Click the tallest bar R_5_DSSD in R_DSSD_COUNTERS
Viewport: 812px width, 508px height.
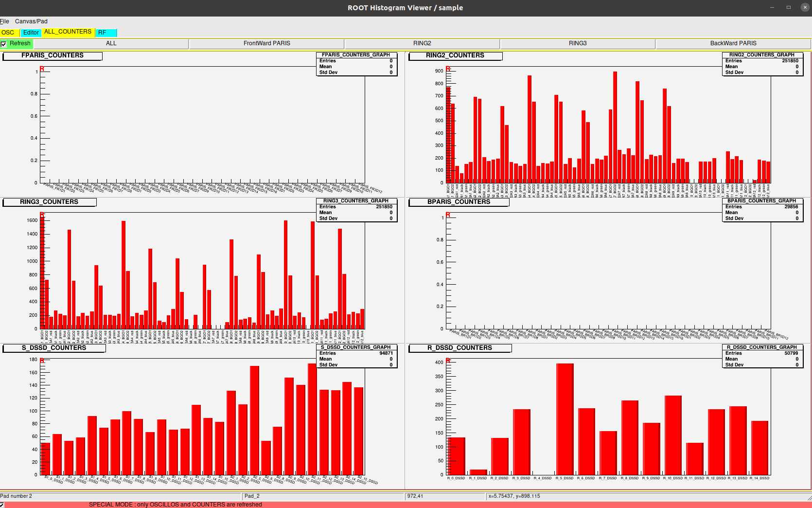565,418
